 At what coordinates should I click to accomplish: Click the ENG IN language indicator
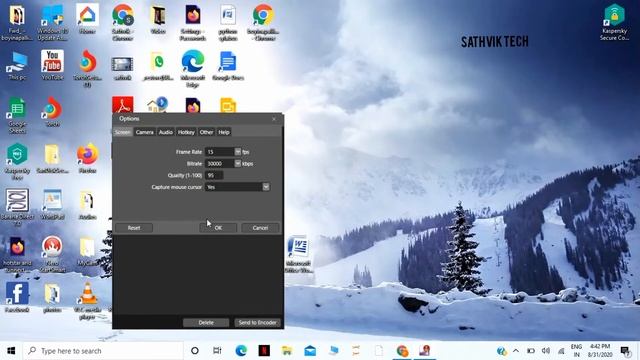pyautogui.click(x=576, y=351)
